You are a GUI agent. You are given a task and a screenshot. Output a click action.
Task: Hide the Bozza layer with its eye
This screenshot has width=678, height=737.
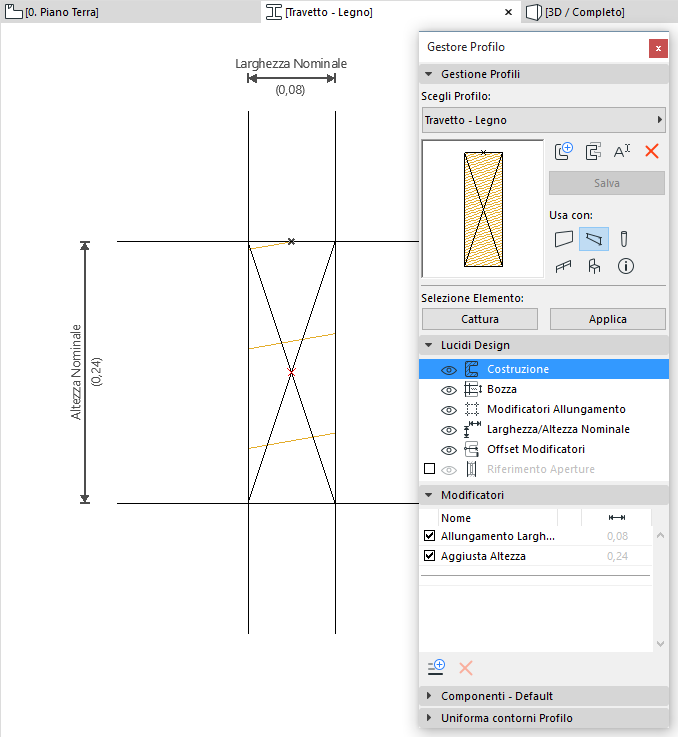coord(449,390)
